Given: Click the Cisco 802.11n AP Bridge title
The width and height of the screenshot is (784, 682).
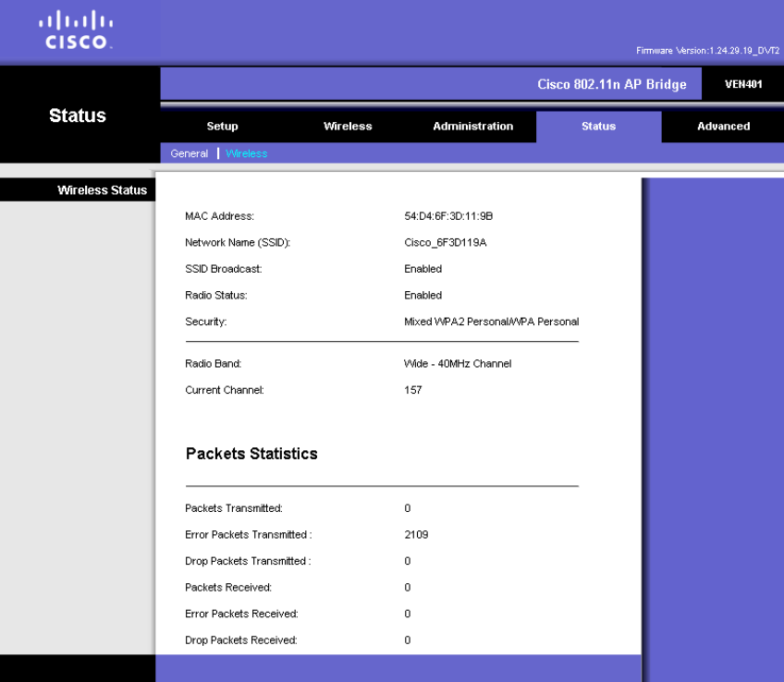Looking at the screenshot, I should click(x=611, y=84).
